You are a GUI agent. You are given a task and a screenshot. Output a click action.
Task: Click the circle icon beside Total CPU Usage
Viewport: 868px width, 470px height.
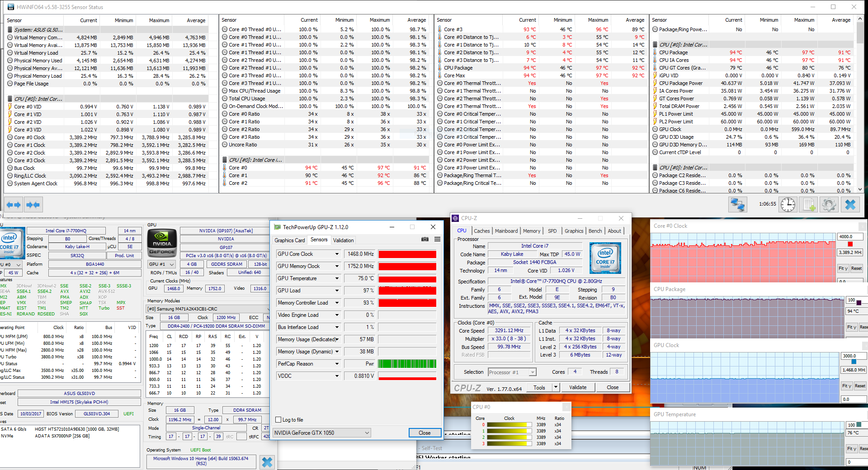(225, 99)
